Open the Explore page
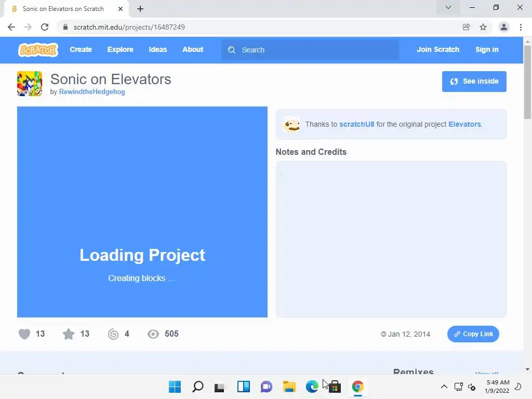 120,49
